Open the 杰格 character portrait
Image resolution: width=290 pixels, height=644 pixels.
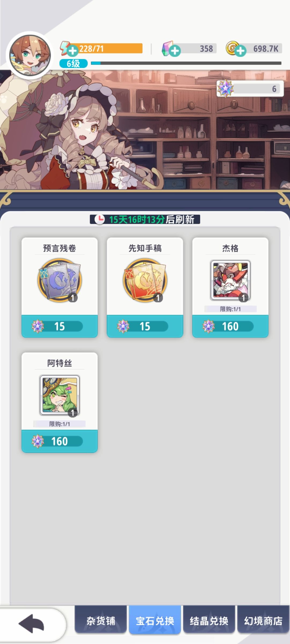(230, 280)
